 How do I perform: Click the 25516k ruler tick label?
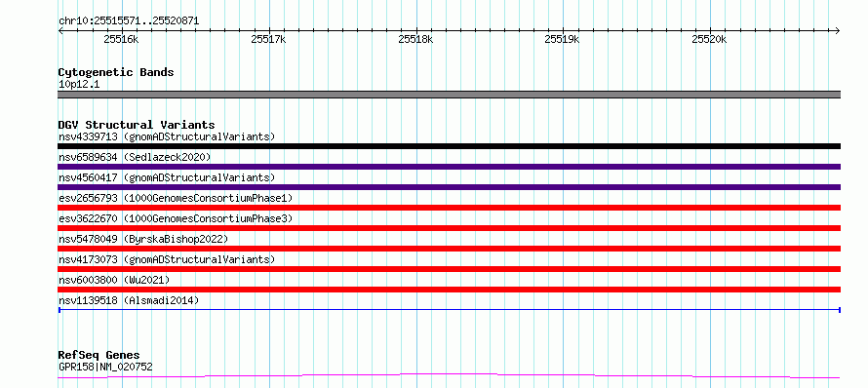pos(121,39)
